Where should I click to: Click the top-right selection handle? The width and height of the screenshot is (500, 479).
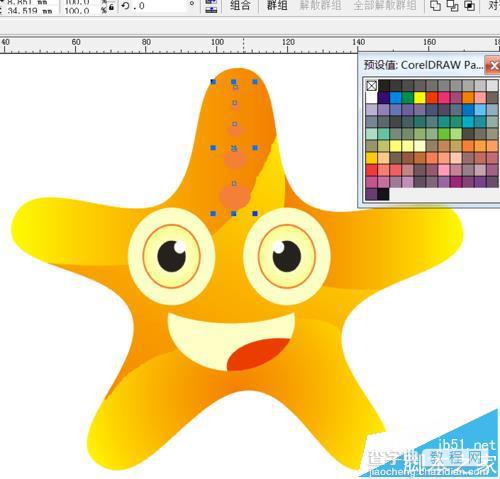[x=255, y=82]
